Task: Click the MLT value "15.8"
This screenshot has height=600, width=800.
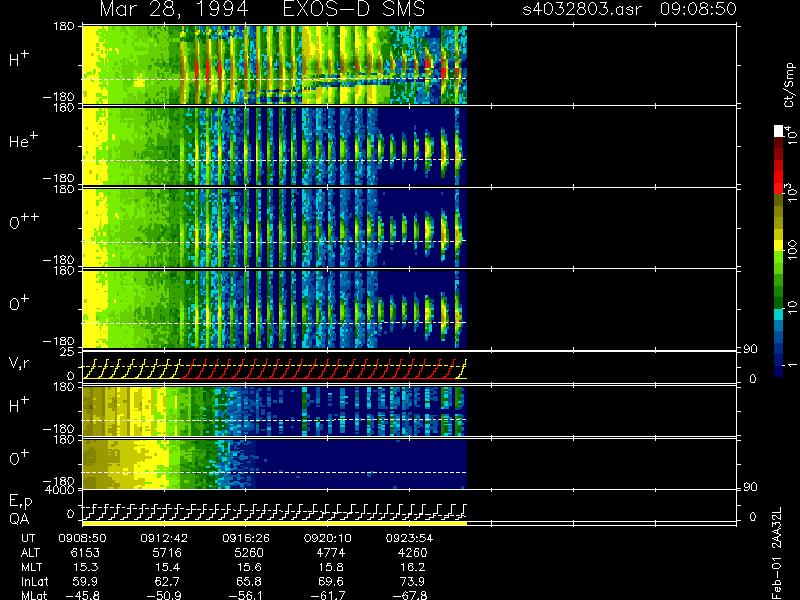Action: click(x=333, y=567)
